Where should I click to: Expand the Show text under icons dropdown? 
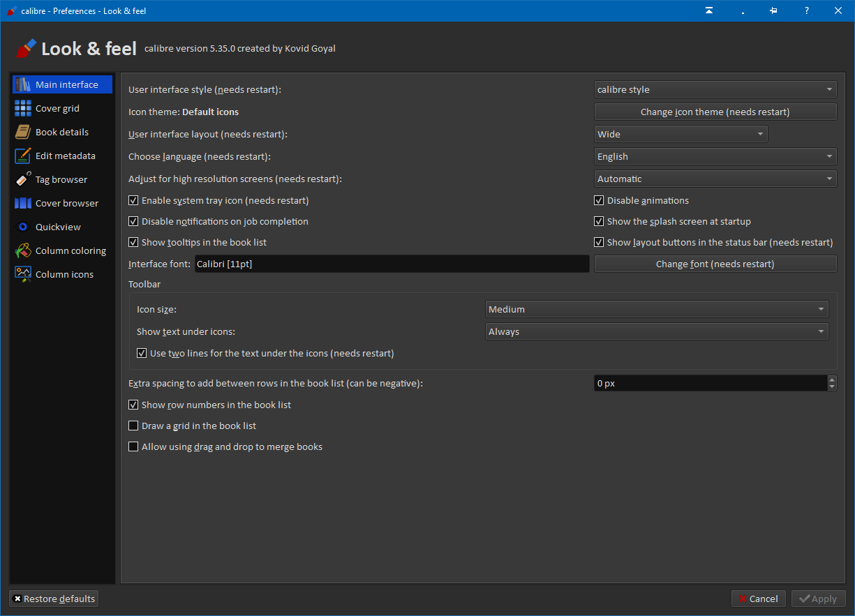pos(657,331)
